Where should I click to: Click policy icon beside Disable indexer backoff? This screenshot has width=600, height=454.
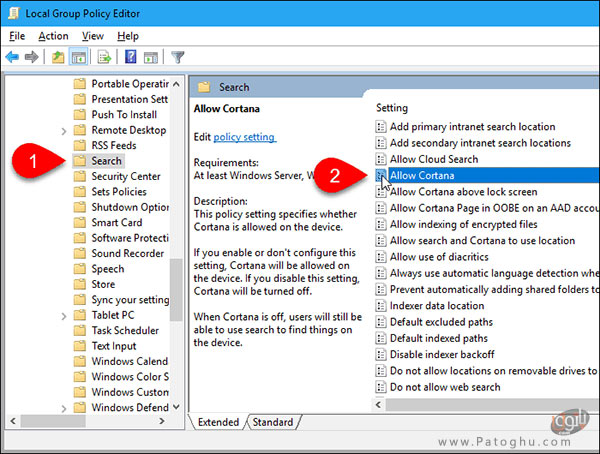pyautogui.click(x=381, y=354)
